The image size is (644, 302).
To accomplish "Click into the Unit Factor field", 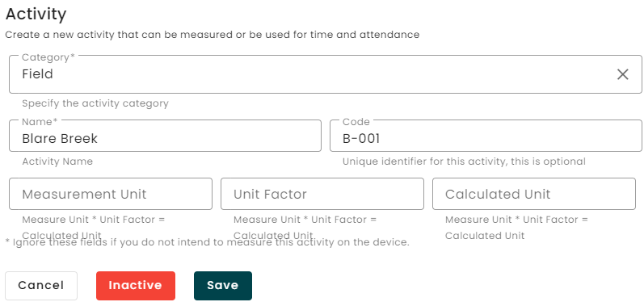I will click(x=322, y=194).
